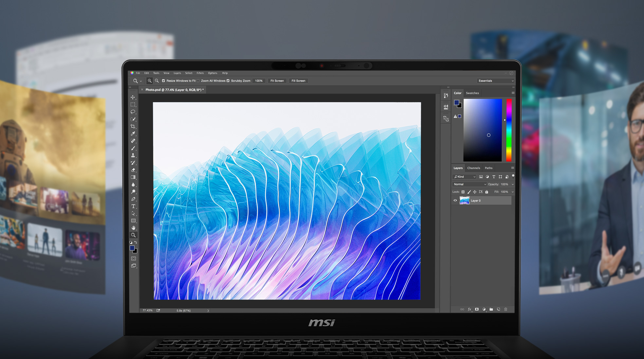Select the Lasso tool
The width and height of the screenshot is (644, 359).
pos(133,112)
